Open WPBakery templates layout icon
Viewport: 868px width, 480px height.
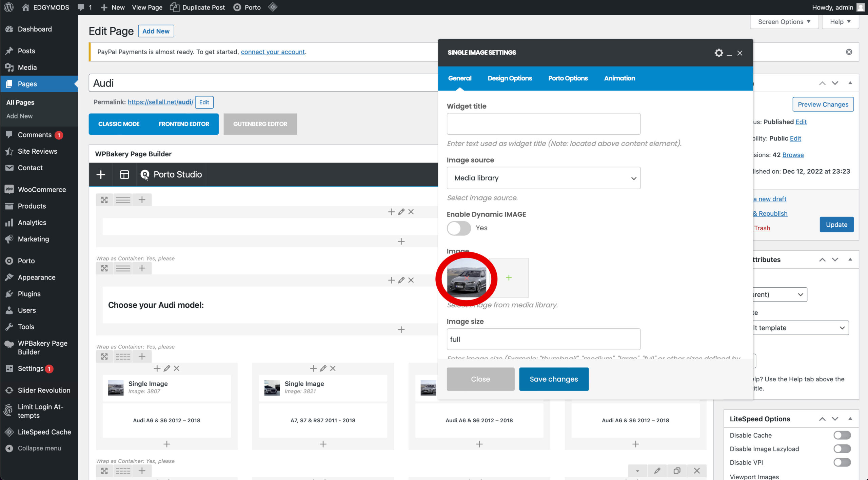pyautogui.click(x=124, y=175)
